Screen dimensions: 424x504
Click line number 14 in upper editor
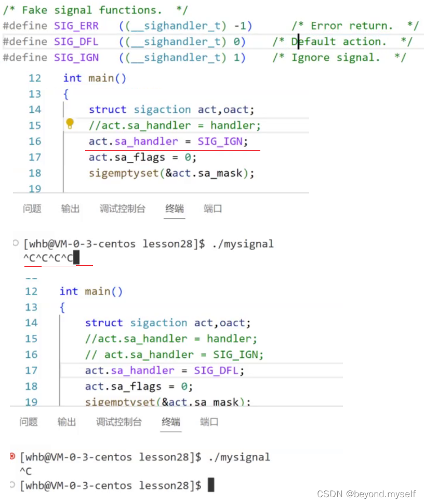pos(35,110)
